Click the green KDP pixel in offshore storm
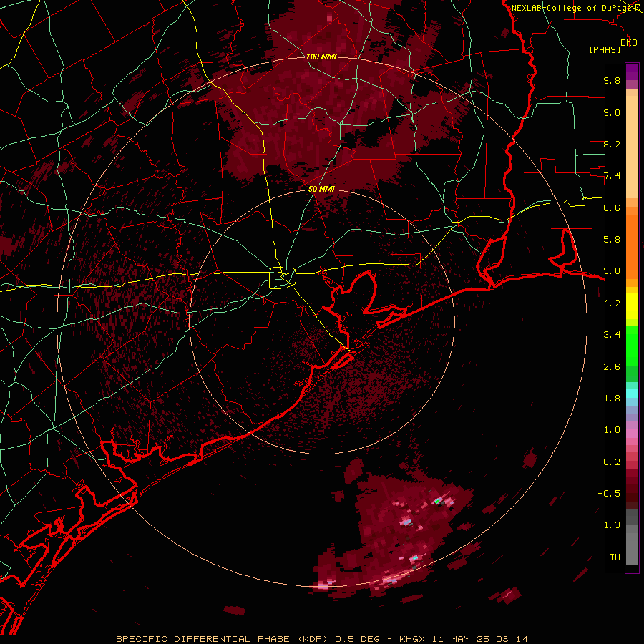This screenshot has height=644, width=644. pos(438,501)
